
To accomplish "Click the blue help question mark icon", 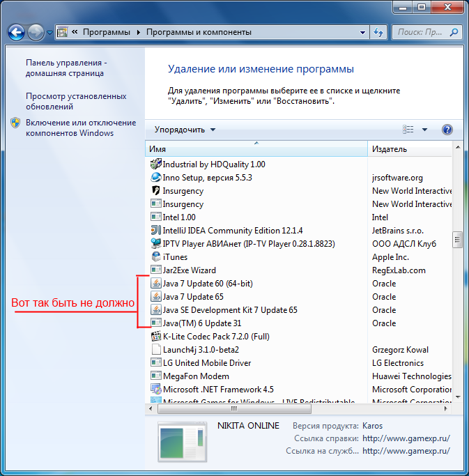I will (x=447, y=130).
